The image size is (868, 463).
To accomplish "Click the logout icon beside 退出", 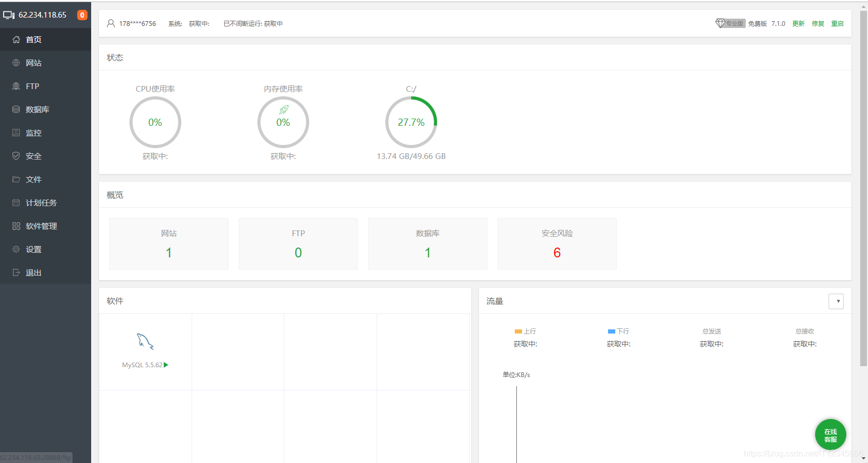I will pos(16,272).
